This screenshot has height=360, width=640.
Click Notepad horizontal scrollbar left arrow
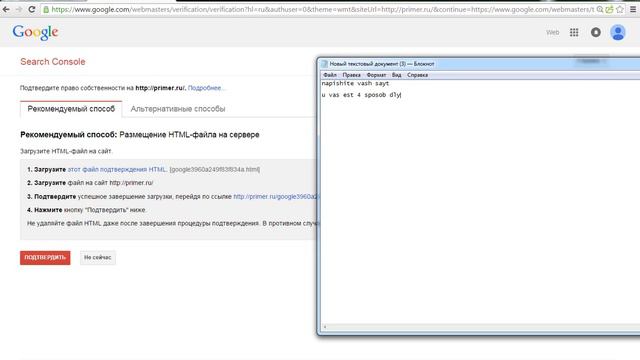coord(325,327)
